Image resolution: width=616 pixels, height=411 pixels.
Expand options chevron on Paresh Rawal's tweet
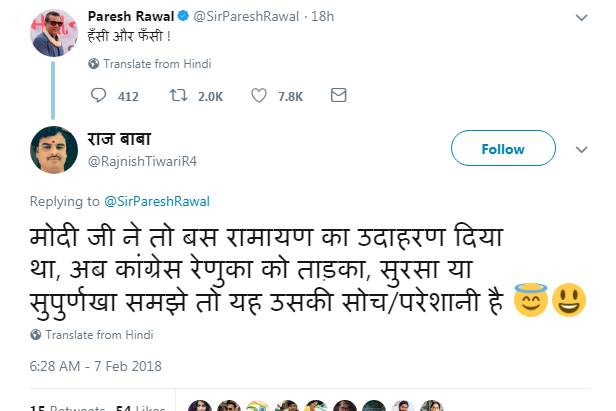[x=581, y=18]
